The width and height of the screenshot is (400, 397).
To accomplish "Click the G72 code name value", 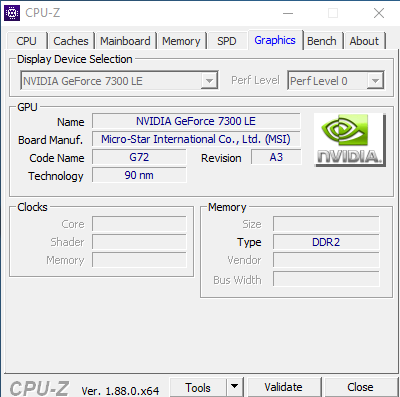I will [x=139, y=157].
